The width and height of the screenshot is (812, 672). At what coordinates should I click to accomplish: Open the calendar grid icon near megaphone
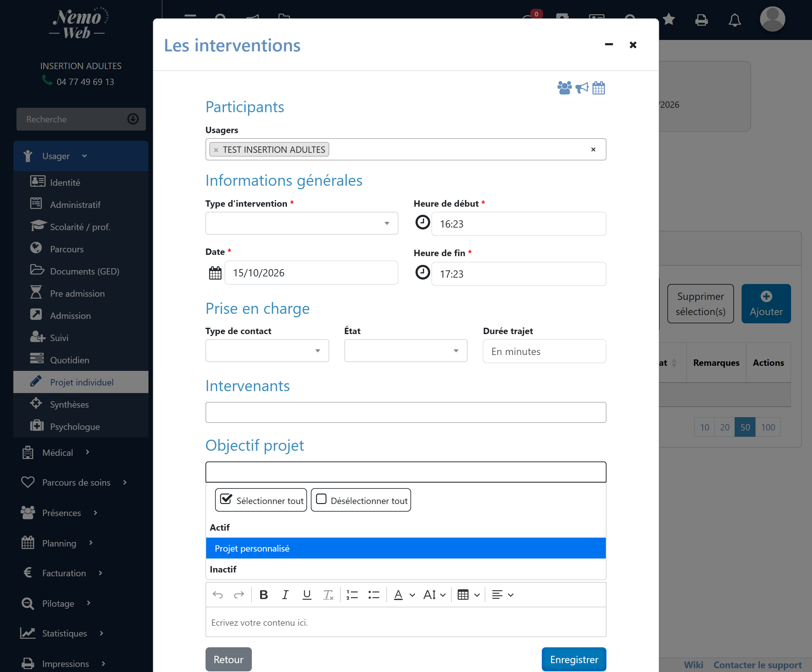click(x=599, y=88)
